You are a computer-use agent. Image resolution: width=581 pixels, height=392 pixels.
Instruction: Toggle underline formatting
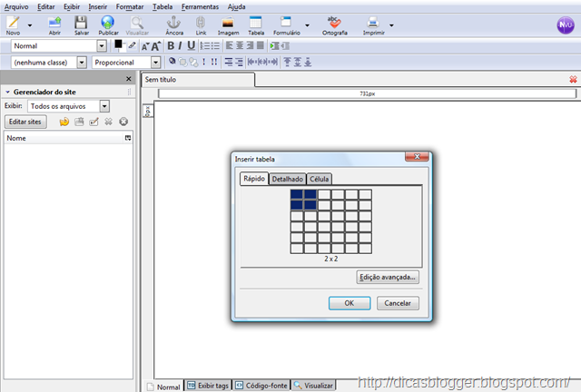point(191,45)
